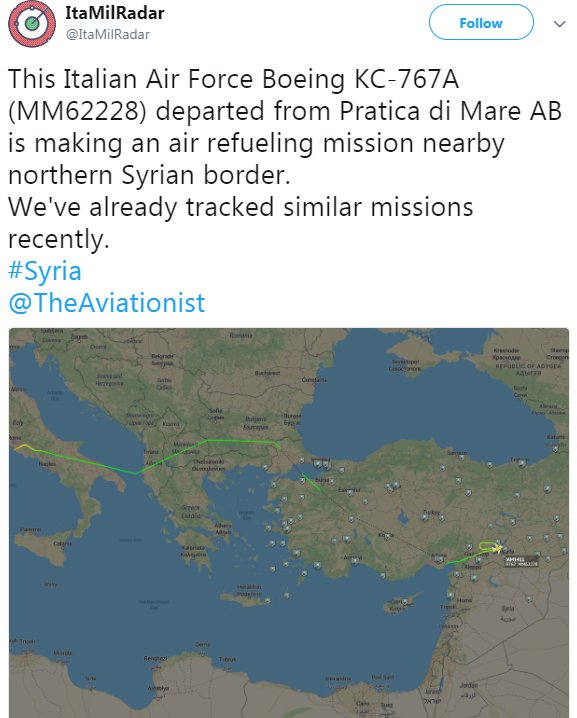The width and height of the screenshot is (577, 718).
Task: Follow the ItaMilRadar account
Action: pos(481,22)
